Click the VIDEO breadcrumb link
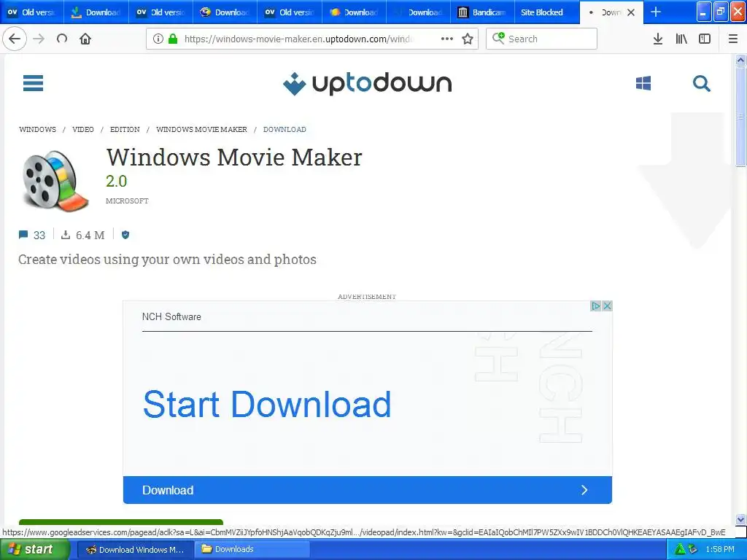This screenshot has height=560, width=747. coord(83,130)
